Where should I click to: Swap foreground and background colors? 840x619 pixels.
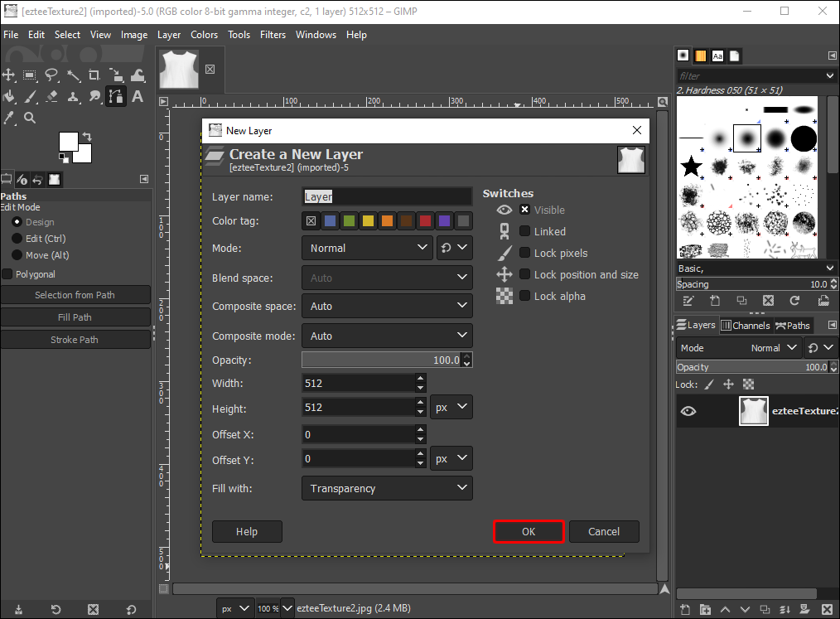coord(87,137)
